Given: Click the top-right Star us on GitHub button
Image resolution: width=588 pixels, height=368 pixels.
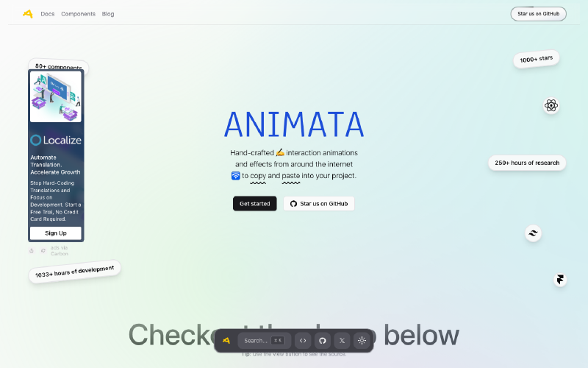Looking at the screenshot, I should (x=538, y=14).
